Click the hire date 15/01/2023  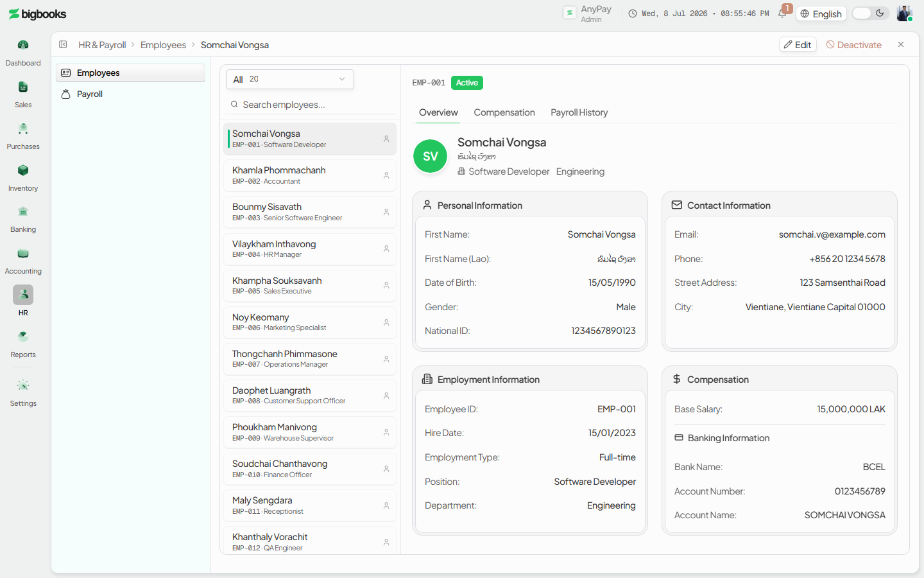pos(612,433)
